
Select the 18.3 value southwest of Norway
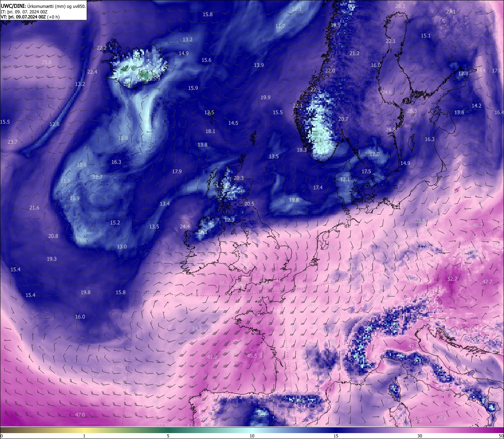click(302, 150)
